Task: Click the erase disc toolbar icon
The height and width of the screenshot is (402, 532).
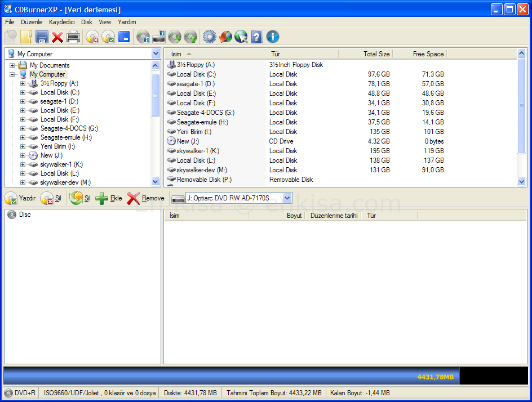Action: (x=92, y=37)
